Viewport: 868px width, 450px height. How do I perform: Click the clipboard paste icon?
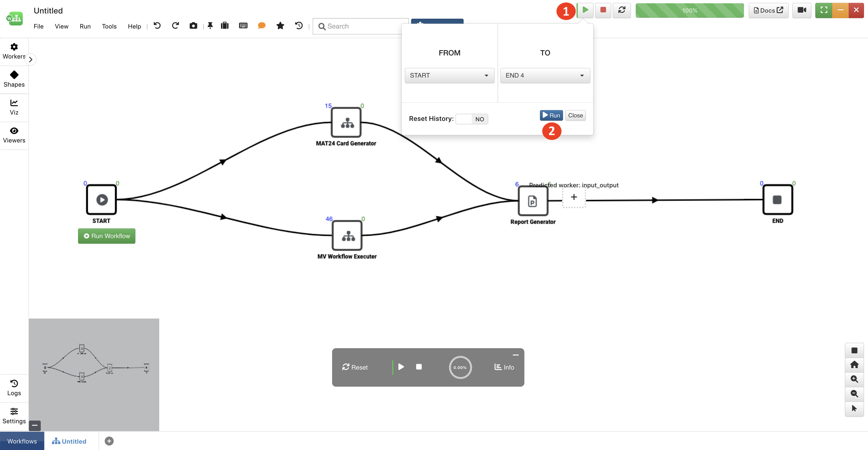(225, 26)
